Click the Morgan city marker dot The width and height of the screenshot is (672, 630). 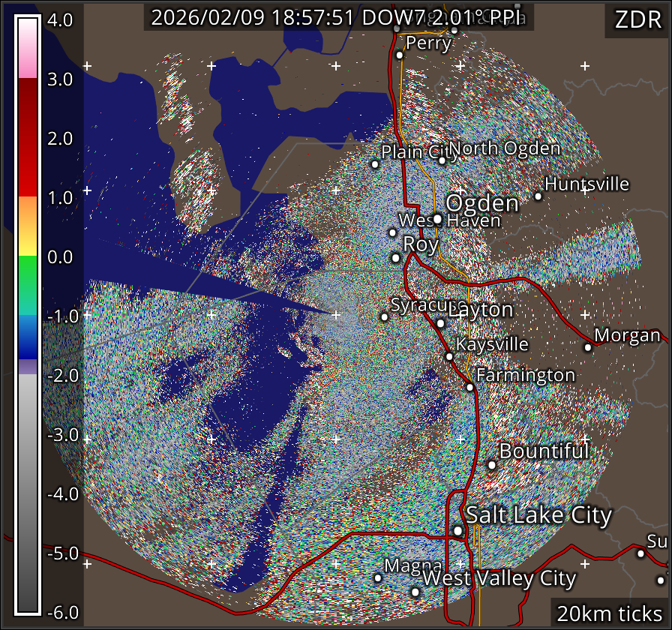pyautogui.click(x=588, y=347)
